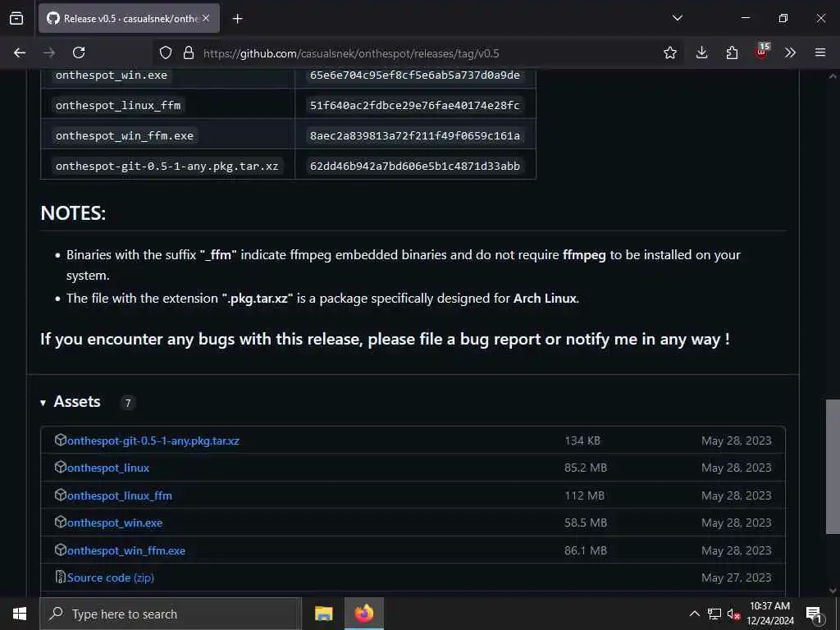
Task: Download the onthespot_linux asset
Action: pyautogui.click(x=108, y=468)
